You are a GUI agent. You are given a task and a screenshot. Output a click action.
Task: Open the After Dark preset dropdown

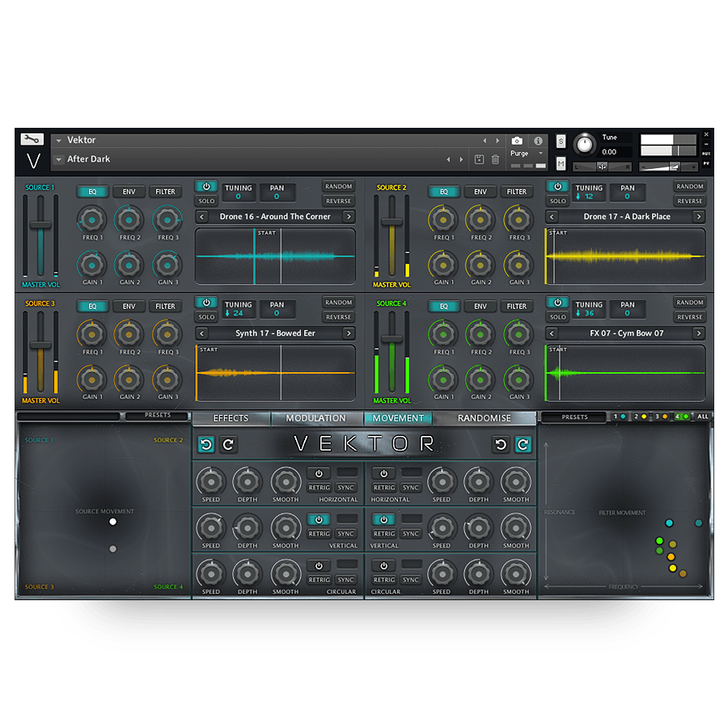59,159
